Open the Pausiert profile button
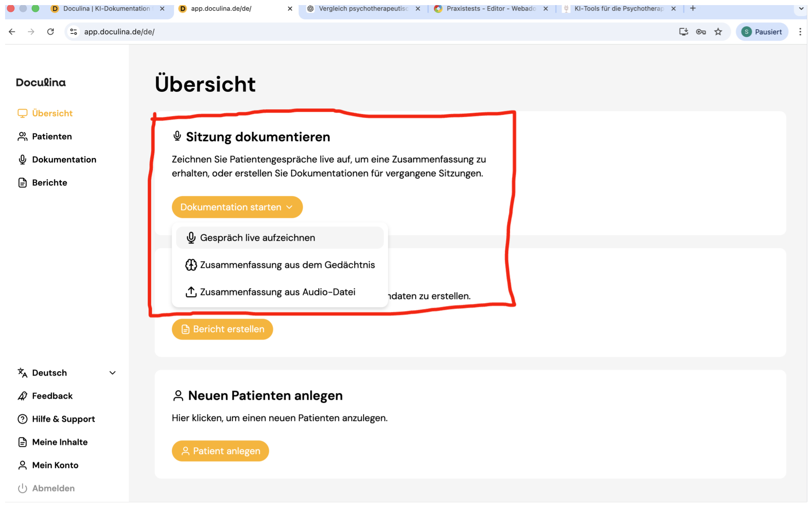Image resolution: width=812 pixels, height=507 pixels. (762, 32)
